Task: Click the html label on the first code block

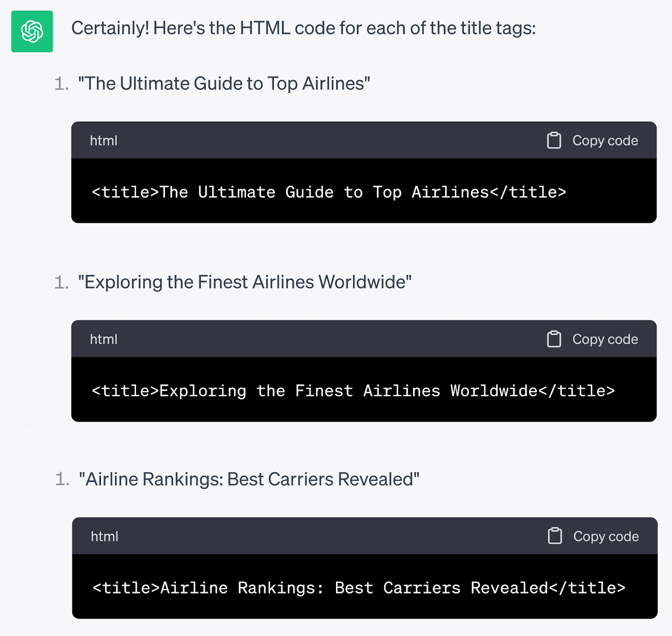Action: (103, 141)
